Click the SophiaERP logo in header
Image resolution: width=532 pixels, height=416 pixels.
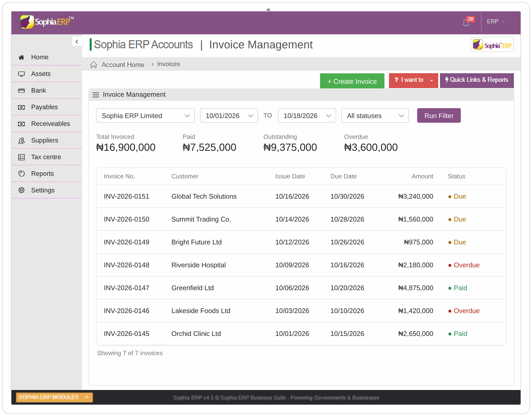coord(47,22)
